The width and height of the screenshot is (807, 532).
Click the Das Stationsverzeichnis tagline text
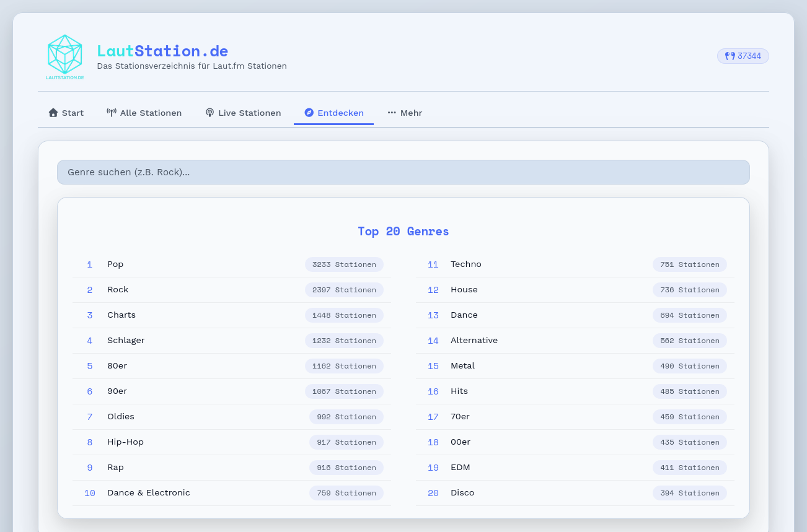click(192, 66)
